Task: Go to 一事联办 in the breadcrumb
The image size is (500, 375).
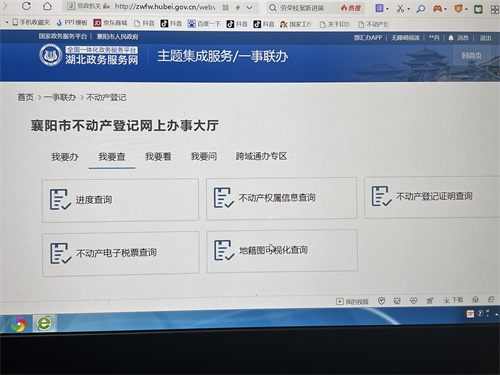Action: coord(60,97)
